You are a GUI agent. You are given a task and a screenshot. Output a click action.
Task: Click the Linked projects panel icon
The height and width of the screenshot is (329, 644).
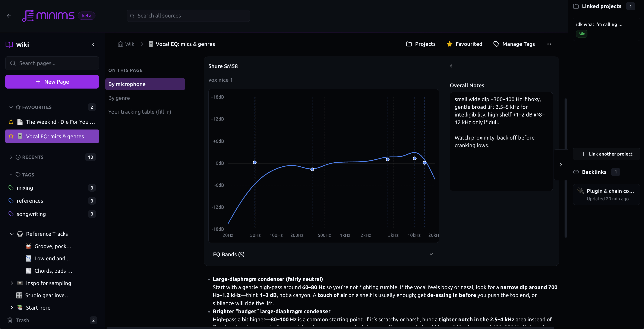(x=576, y=6)
